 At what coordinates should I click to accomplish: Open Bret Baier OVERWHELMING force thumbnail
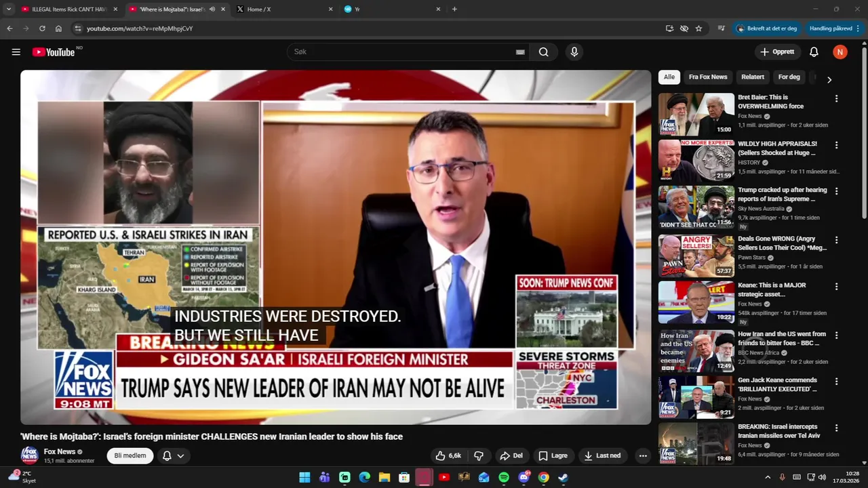coord(696,114)
